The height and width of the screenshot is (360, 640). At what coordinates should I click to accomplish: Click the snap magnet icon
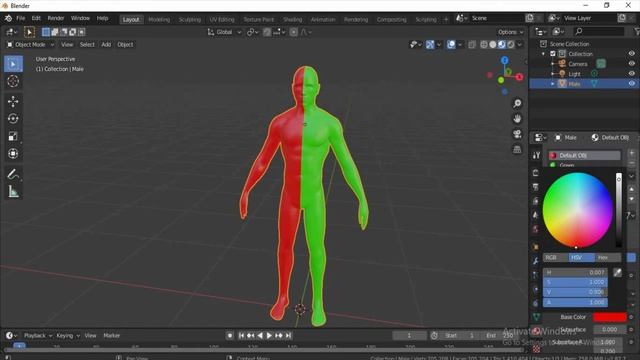(x=267, y=32)
